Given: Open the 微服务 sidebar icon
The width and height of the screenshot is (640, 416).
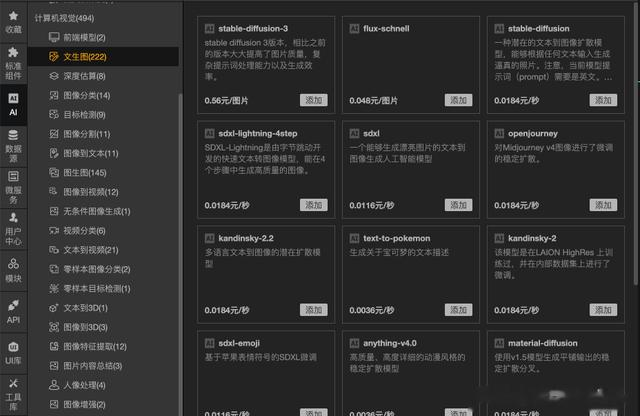Looking at the screenshot, I should pyautogui.click(x=13, y=176).
